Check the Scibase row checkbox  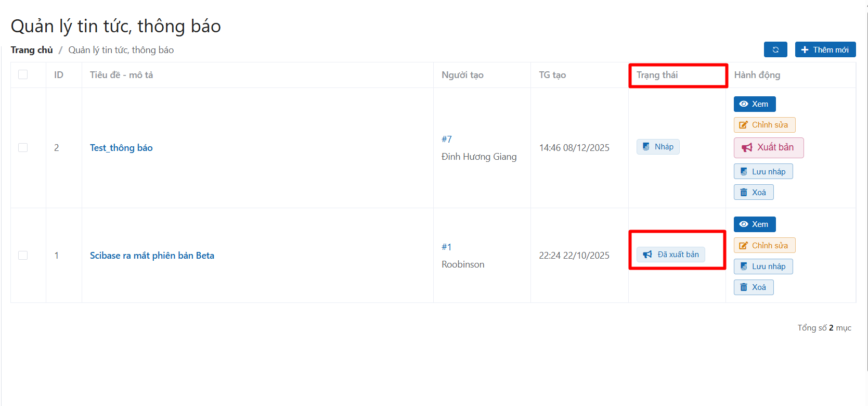[x=23, y=255]
